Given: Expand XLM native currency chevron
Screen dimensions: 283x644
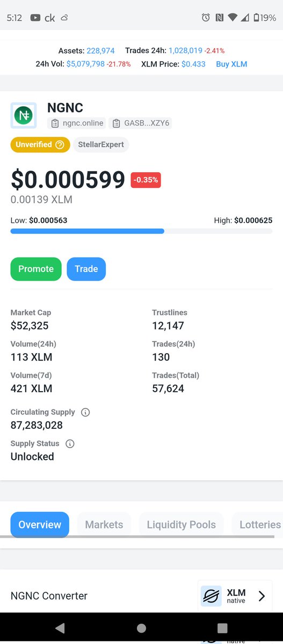Looking at the screenshot, I should click(x=262, y=596).
